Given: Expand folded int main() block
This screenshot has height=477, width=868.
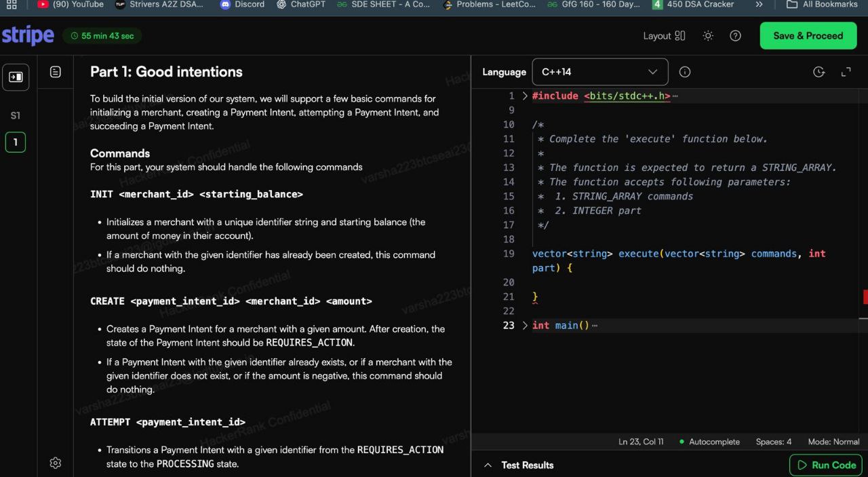Looking at the screenshot, I should click(524, 326).
